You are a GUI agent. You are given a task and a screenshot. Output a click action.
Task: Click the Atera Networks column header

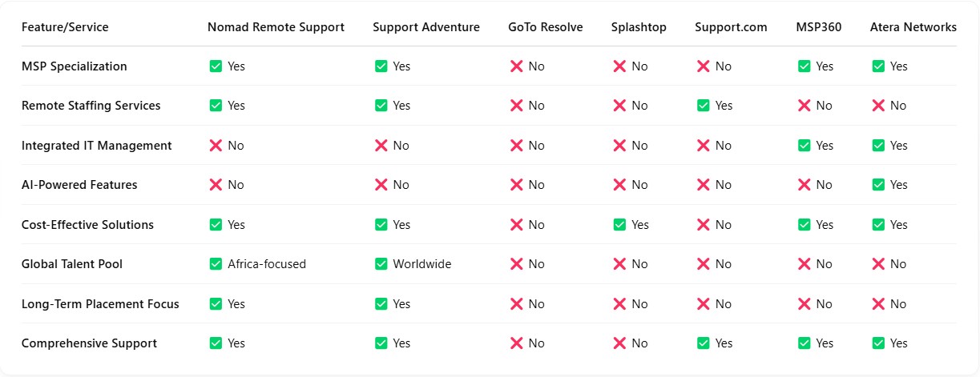pyautogui.click(x=913, y=27)
